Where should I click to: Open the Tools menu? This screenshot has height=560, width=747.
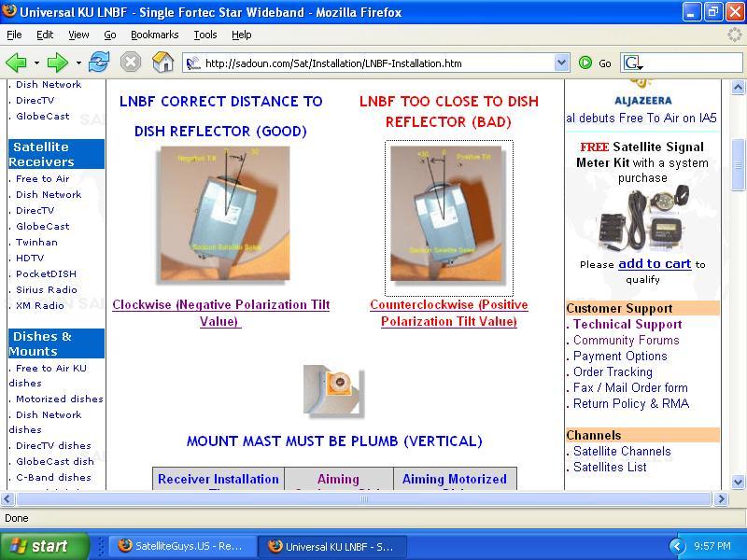pyautogui.click(x=205, y=35)
